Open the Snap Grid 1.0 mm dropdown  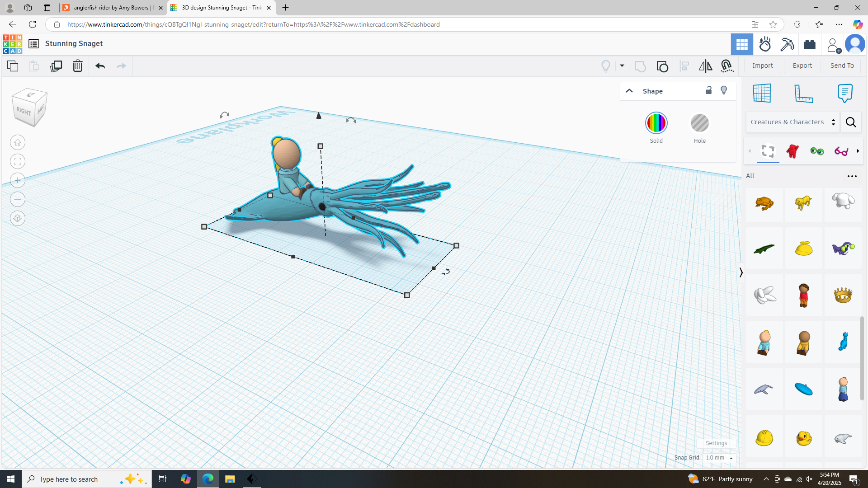coord(719,458)
